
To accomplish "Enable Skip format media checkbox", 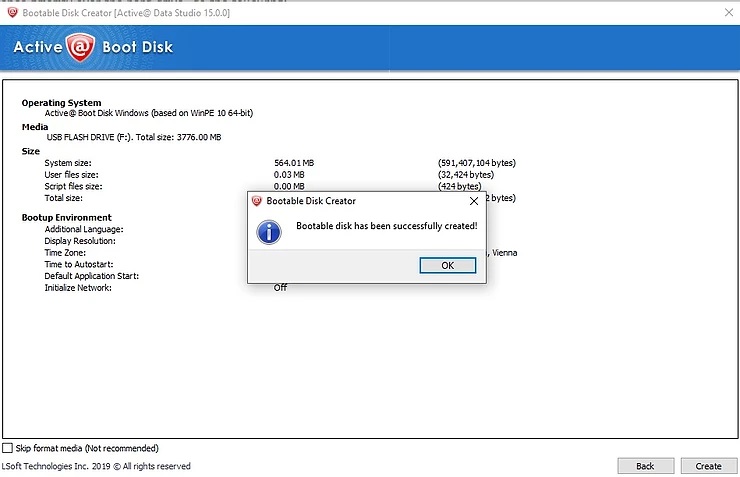I will tap(8, 448).
